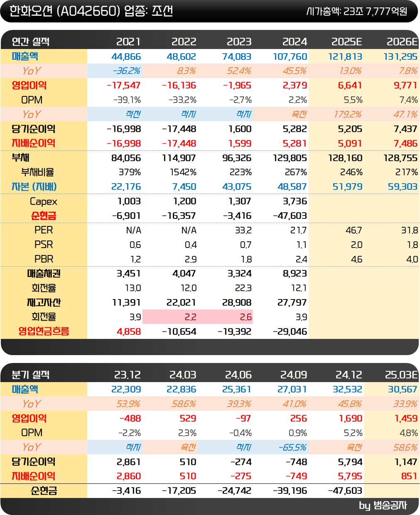This screenshot has height=515, width=420.
Task: Select 2022 liabilities value 114,907
Action: (179, 158)
